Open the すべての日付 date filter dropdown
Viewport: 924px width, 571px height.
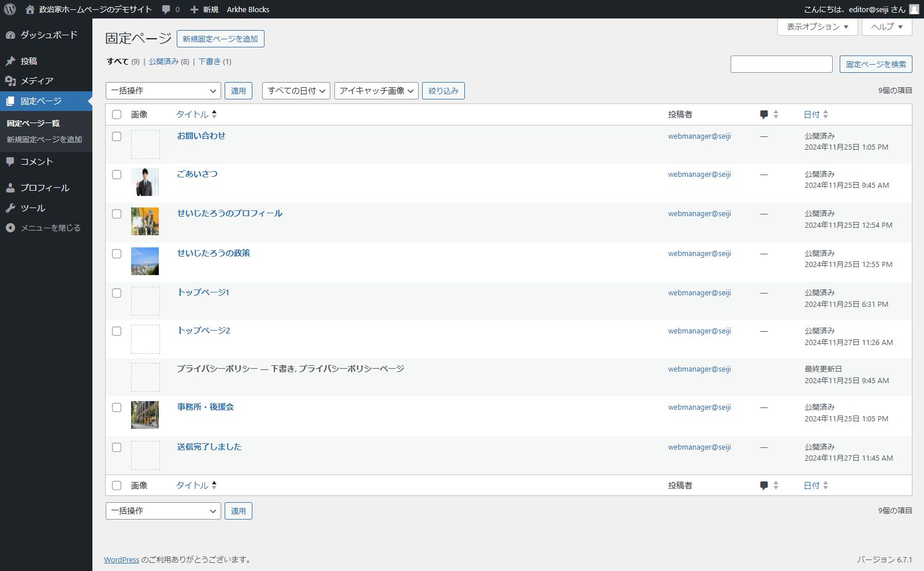(296, 91)
